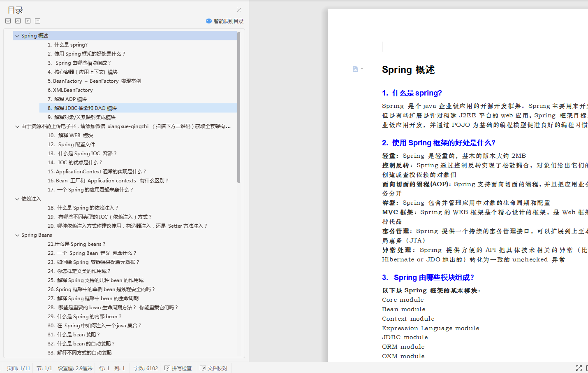
Task: Click the Spring 概述 document title
Action: pyautogui.click(x=408, y=70)
